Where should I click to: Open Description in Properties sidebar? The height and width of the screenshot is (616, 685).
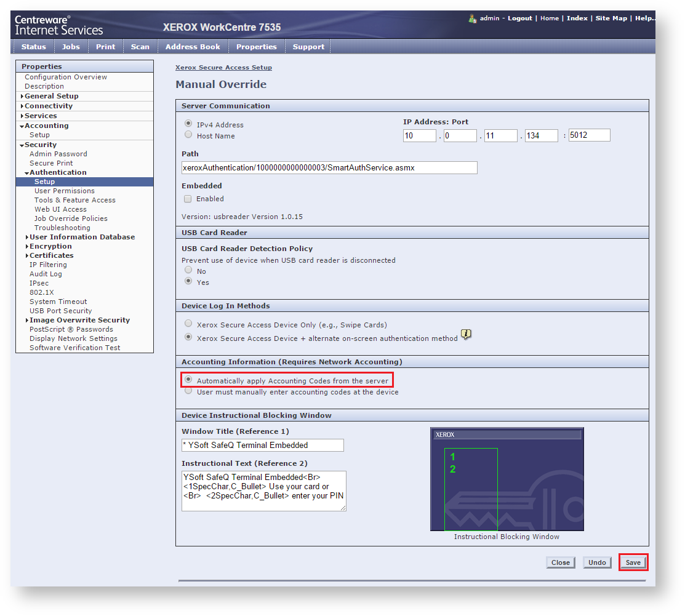44,87
